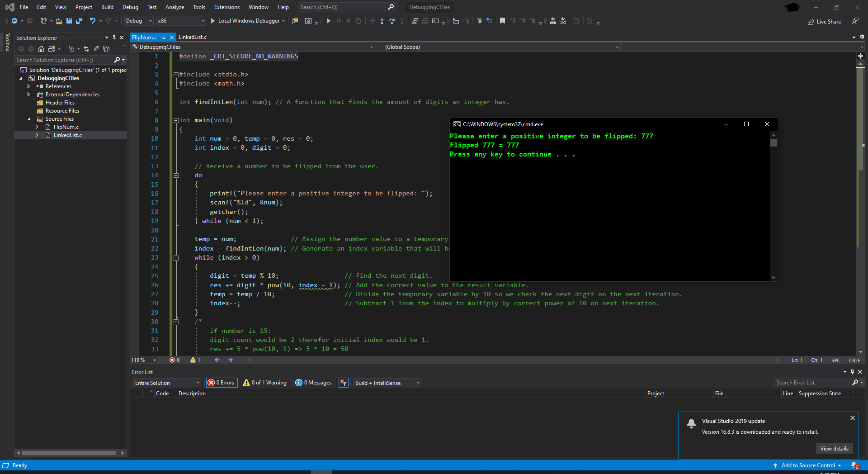Open the 119 % zoom level dropdown
The image size is (868, 474).
coord(144,360)
